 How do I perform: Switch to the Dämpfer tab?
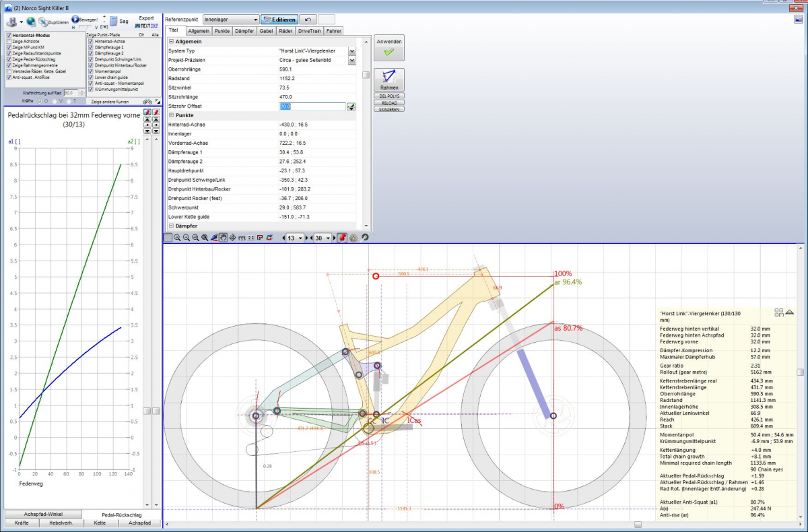[246, 31]
